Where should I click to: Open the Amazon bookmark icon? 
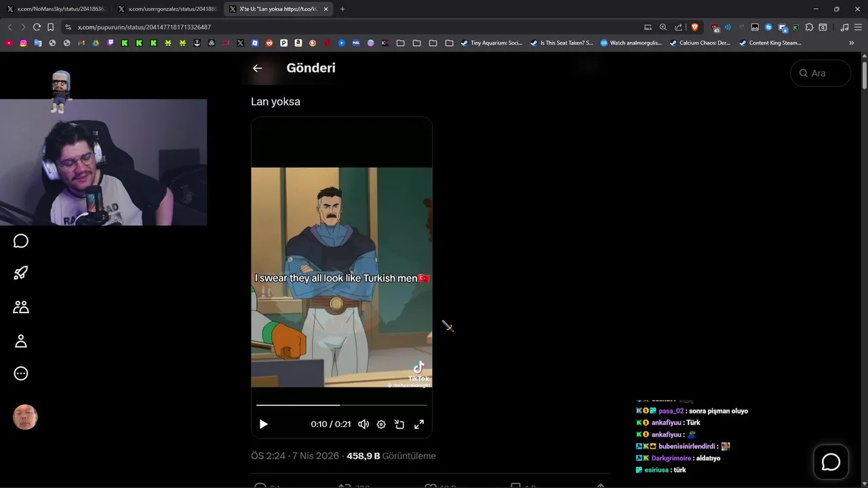click(x=298, y=43)
